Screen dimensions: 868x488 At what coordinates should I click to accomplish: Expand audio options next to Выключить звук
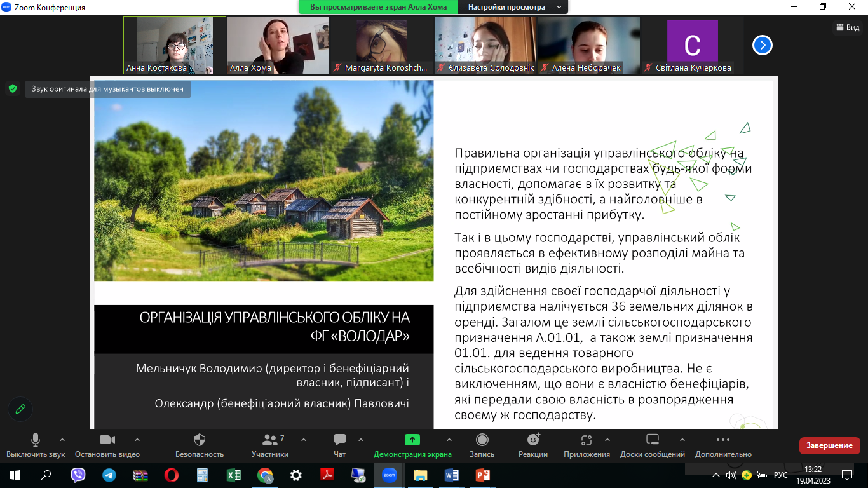coord(62,438)
